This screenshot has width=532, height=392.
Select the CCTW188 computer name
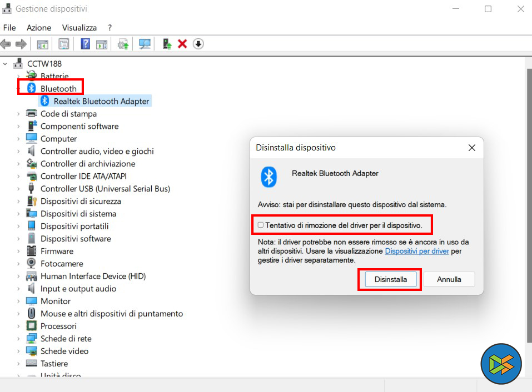tap(44, 64)
